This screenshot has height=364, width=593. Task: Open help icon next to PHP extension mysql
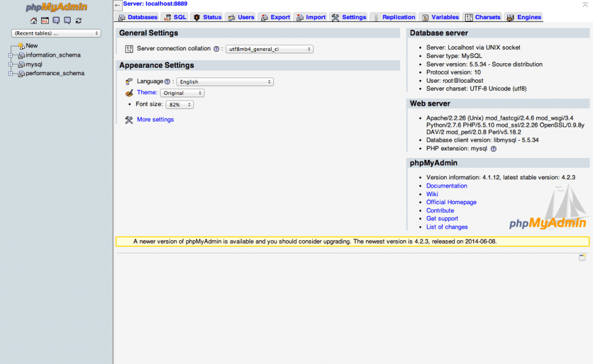(493, 149)
